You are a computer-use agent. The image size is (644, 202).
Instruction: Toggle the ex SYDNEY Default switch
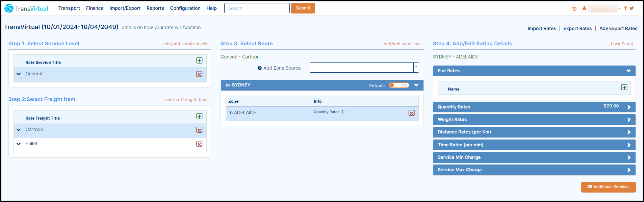pyautogui.click(x=399, y=85)
